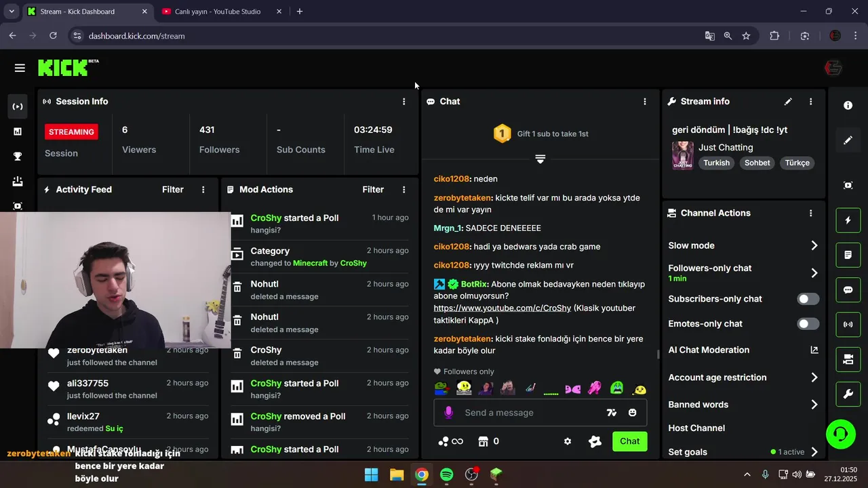This screenshot has height=488, width=868.
Task: Open Mod Actions three-dot menu
Action: 404,190
